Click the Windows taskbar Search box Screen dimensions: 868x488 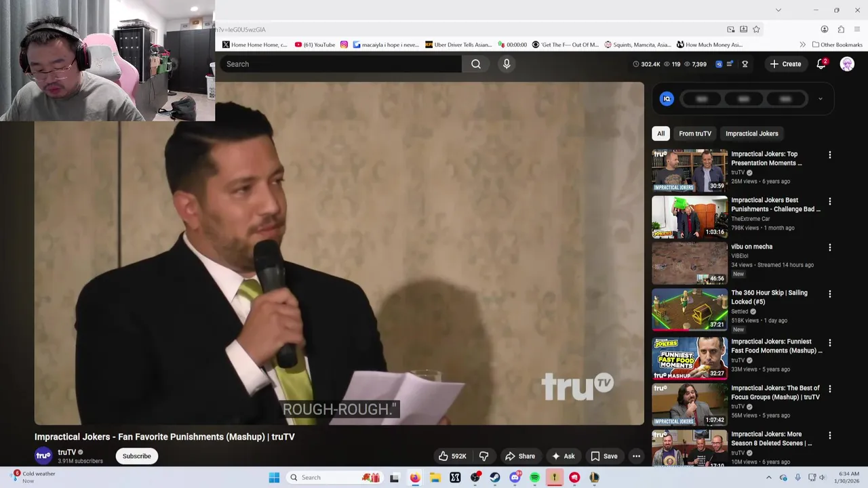333,477
